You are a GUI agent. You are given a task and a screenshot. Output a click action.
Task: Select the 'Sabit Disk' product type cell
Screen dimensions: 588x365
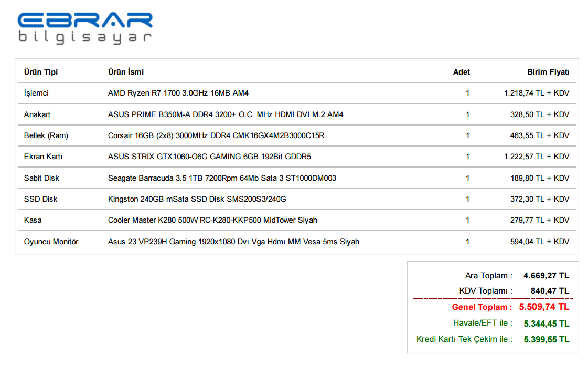pyautogui.click(x=41, y=178)
